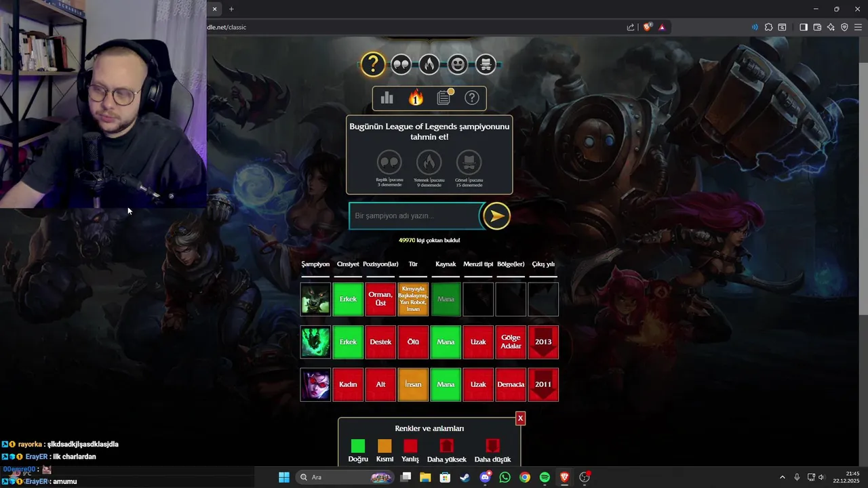The height and width of the screenshot is (488, 868).
Task: Open the Brave Wallet icon
Action: (x=817, y=27)
